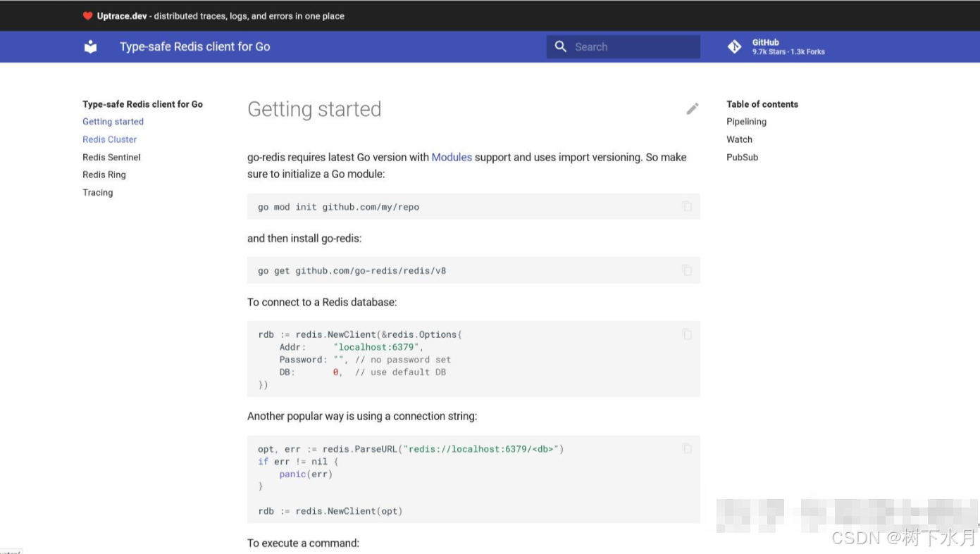
Task: Click "Another popular way is using a connection string" text
Action: click(362, 416)
